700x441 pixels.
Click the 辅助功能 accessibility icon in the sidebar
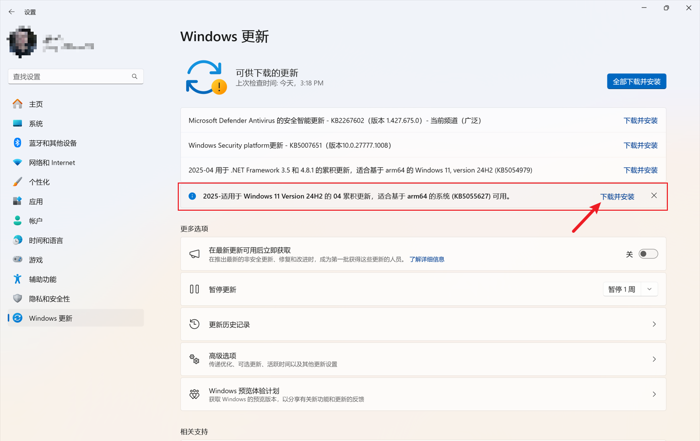click(17, 279)
